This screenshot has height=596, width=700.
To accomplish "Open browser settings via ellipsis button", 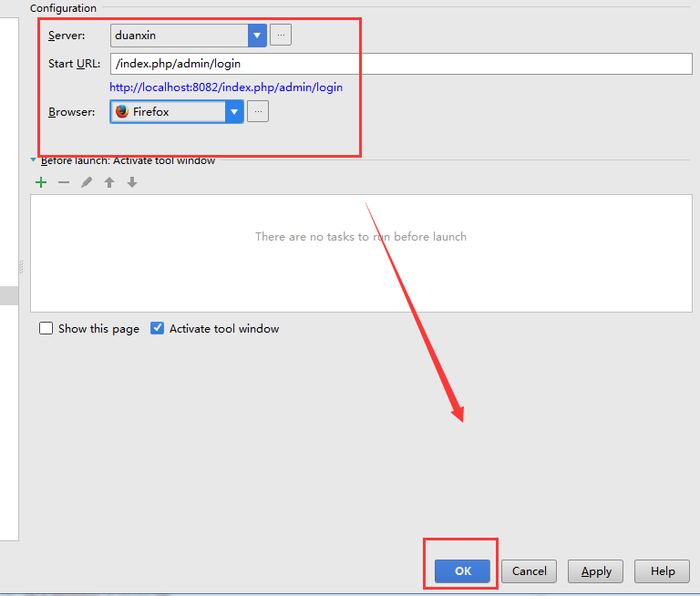I will (x=258, y=111).
